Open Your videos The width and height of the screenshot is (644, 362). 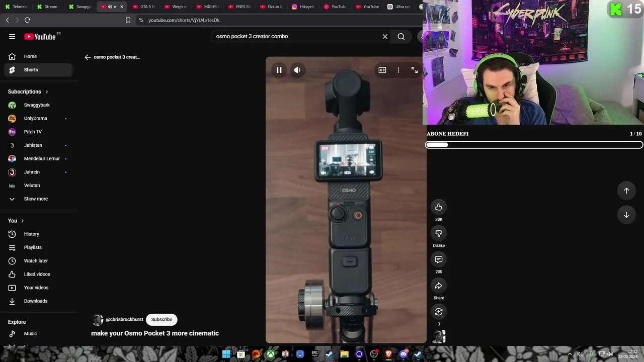[x=38, y=288]
